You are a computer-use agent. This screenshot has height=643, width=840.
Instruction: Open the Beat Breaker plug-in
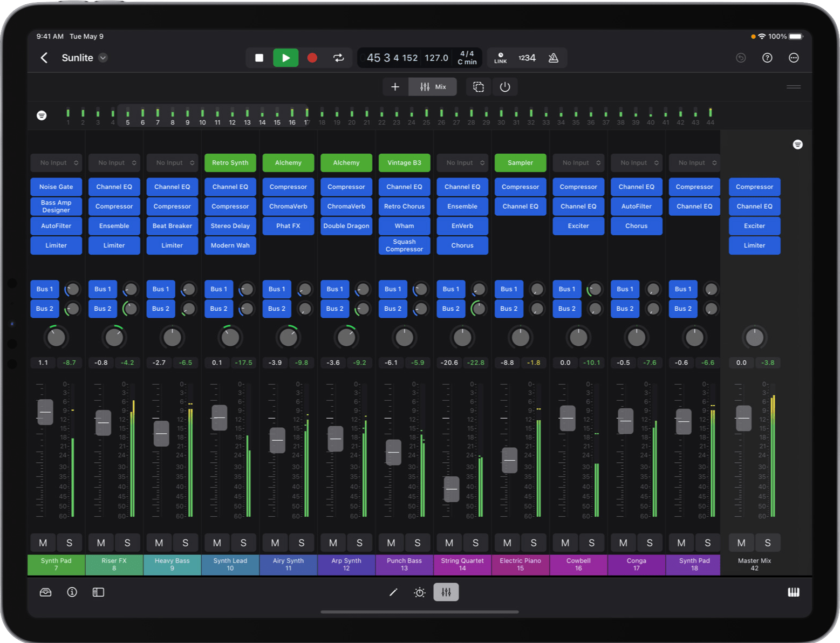click(x=173, y=226)
